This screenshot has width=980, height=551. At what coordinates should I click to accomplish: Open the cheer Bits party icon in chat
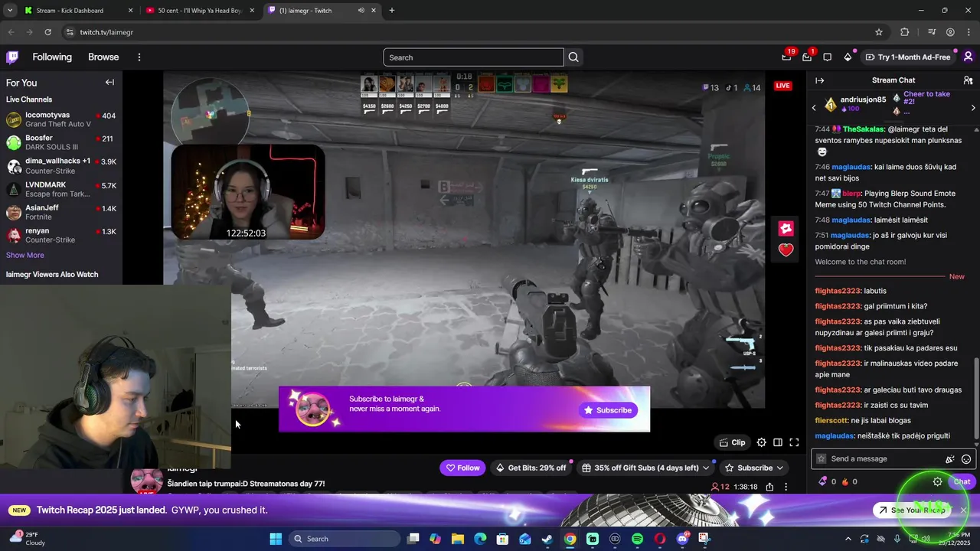[950, 459]
